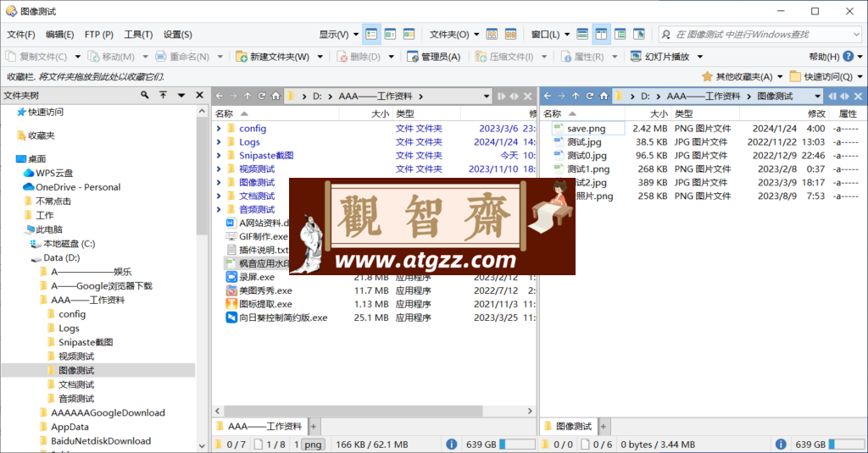868x453 pixels.
Task: Click the search magnifier in folder tree header
Action: click(144, 95)
